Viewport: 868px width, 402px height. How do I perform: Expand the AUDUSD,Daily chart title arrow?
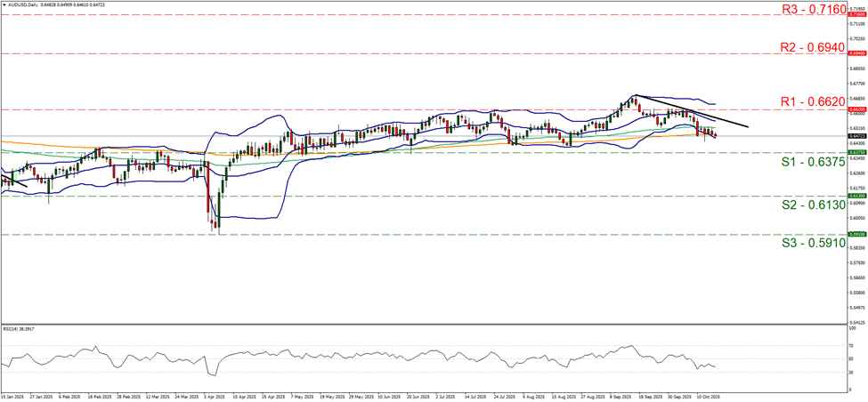(4, 6)
